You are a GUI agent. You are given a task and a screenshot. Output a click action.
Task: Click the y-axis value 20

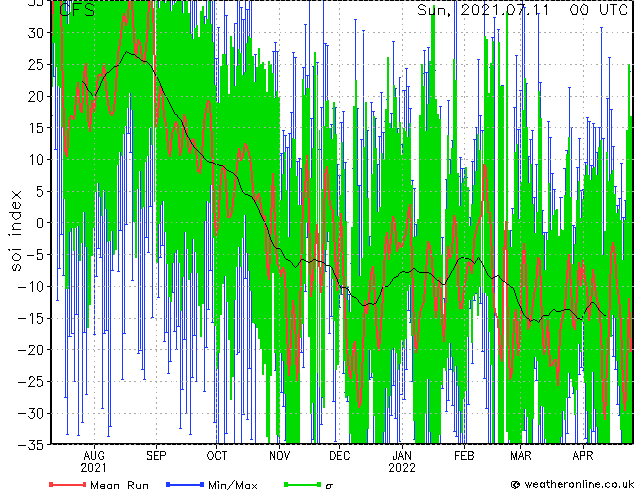[x=35, y=96]
